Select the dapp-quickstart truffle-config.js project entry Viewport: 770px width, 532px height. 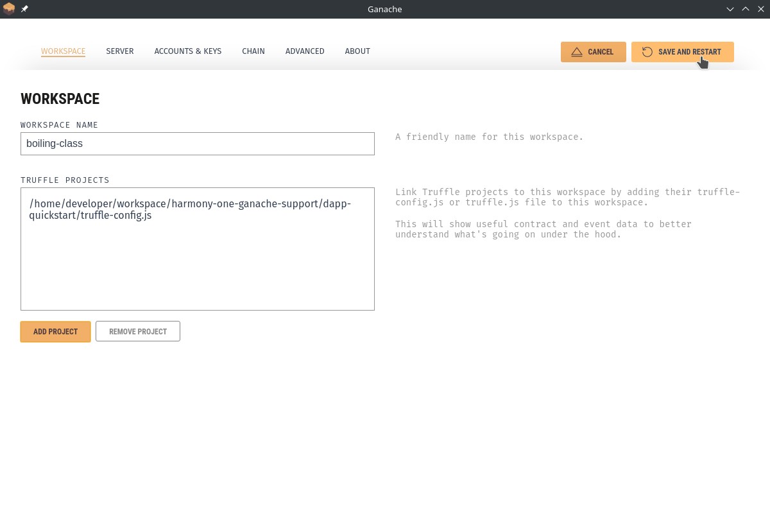click(190, 209)
